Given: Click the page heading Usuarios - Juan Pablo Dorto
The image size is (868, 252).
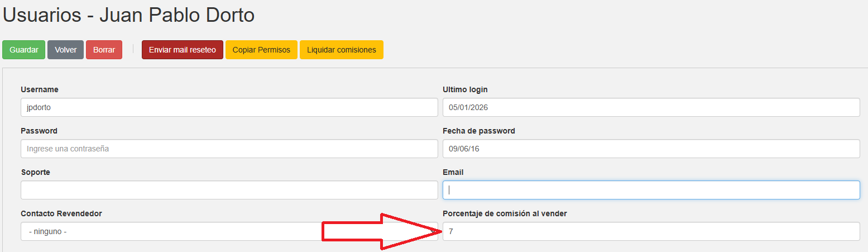Looking at the screenshot, I should 129,15.
